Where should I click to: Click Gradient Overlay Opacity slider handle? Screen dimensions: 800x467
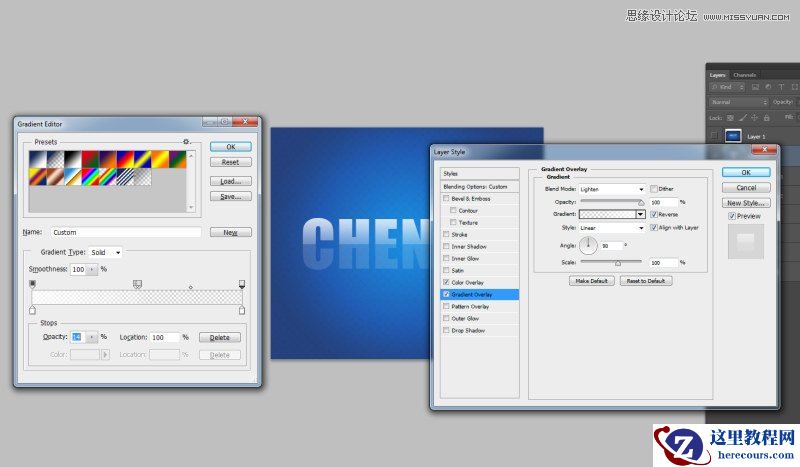[x=641, y=203]
